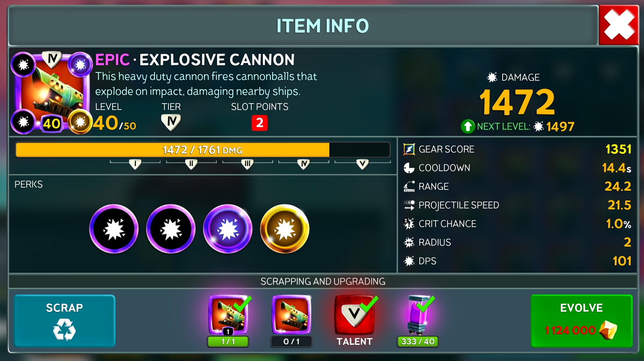The height and width of the screenshot is (361, 644).
Task: Click the yellow damage progress bar
Action: point(203,150)
